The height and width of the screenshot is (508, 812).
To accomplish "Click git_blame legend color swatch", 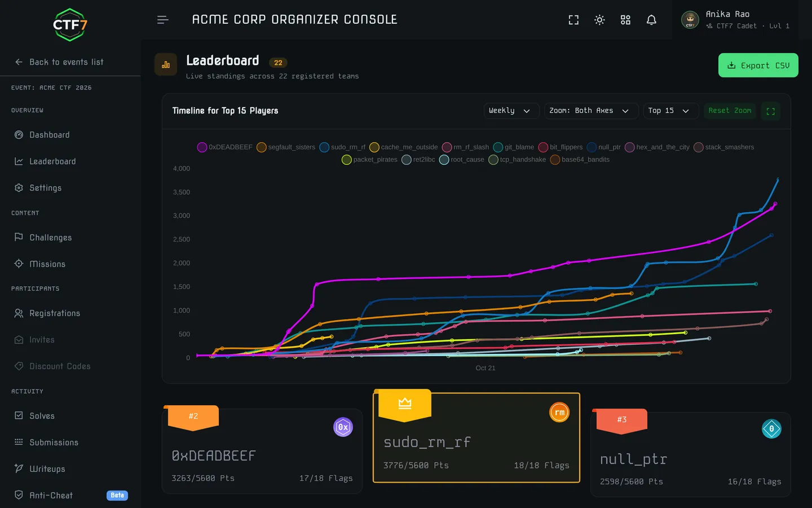I will tap(498, 147).
